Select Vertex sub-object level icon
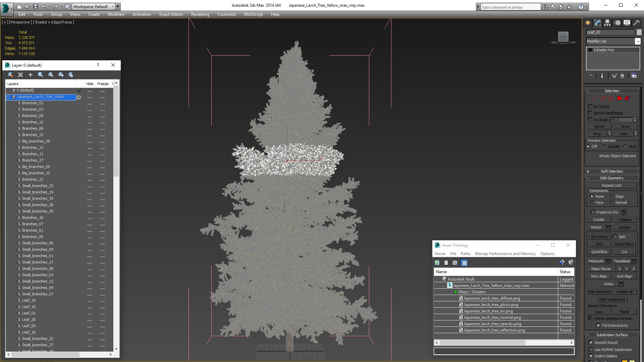Screen dimensions: 644x362 click(594, 99)
